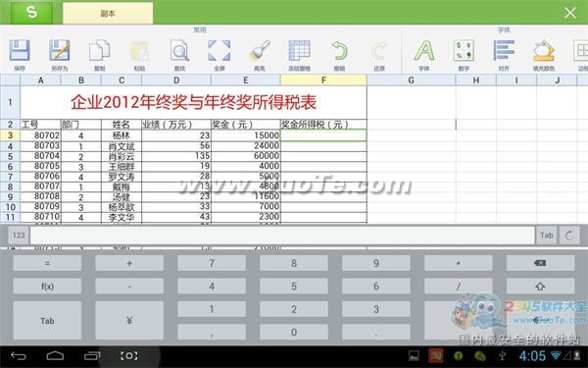The height and width of the screenshot is (368, 588).
Task: Switch to the 副本 document tab
Action: pos(108,14)
